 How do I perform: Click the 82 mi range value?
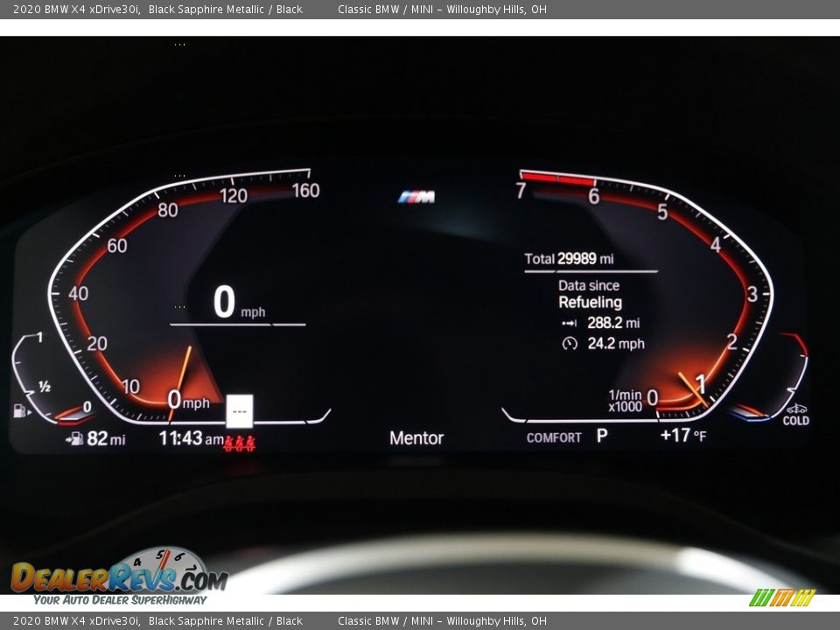[106, 438]
